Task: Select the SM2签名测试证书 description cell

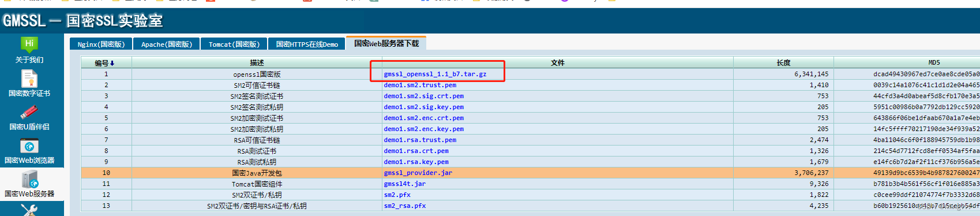Action: (x=257, y=96)
